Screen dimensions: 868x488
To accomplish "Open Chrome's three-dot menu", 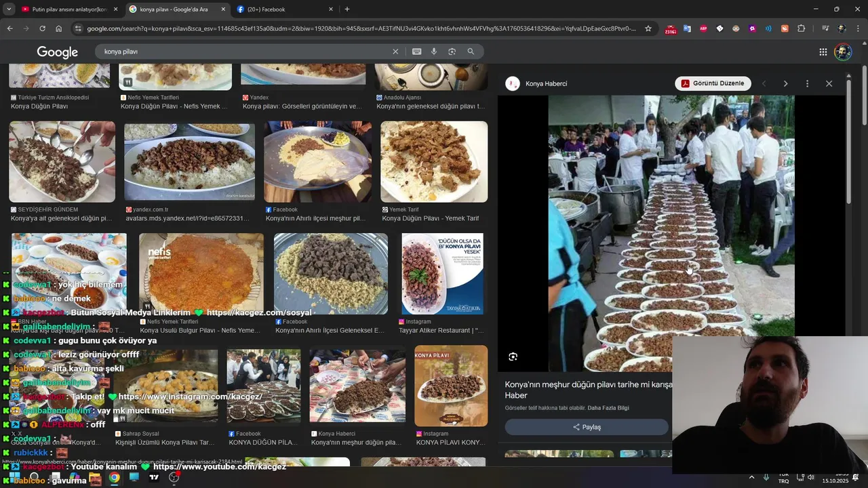I will (x=858, y=28).
